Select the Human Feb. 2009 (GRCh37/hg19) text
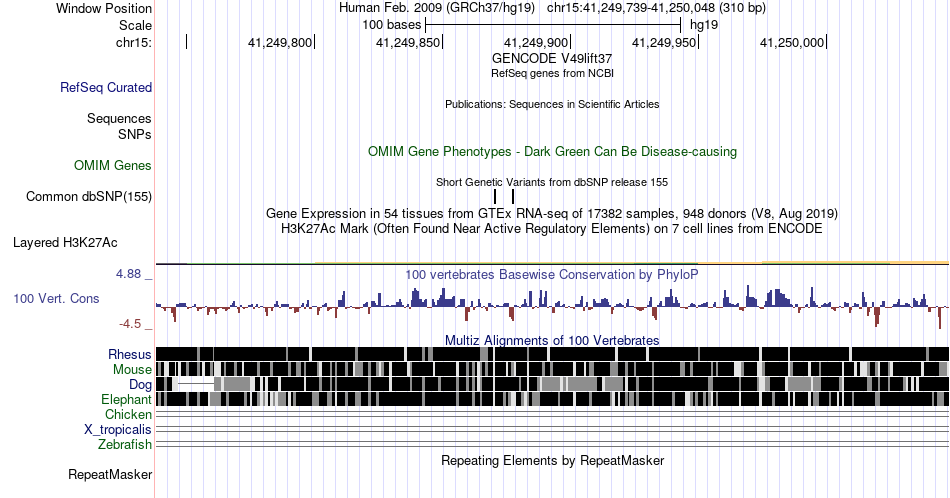 coord(437,8)
